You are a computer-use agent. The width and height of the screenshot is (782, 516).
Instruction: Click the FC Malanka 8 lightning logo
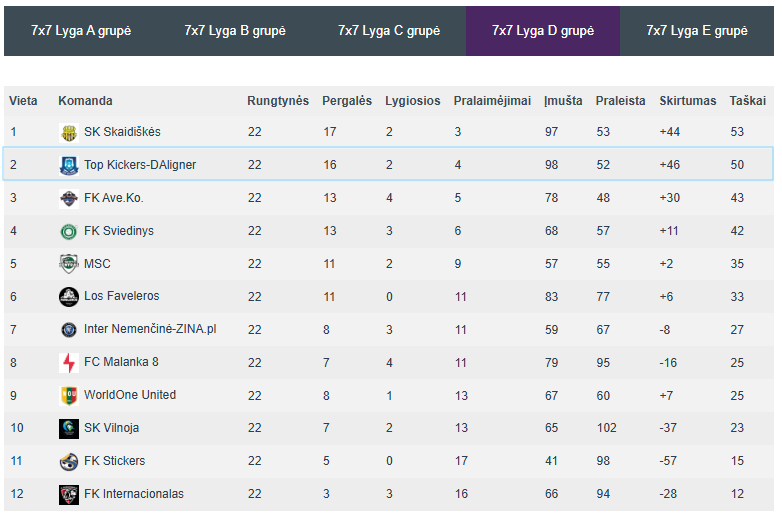(x=69, y=363)
